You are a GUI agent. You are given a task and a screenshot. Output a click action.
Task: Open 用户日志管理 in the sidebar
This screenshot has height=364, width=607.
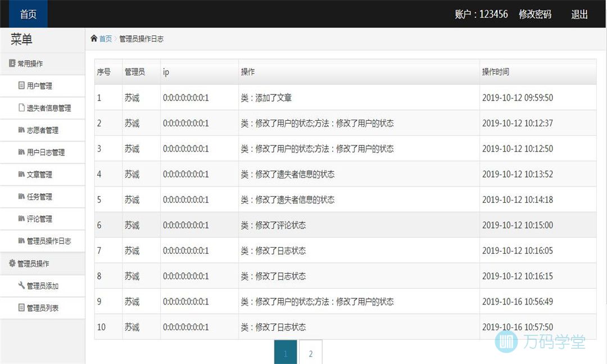(45, 152)
